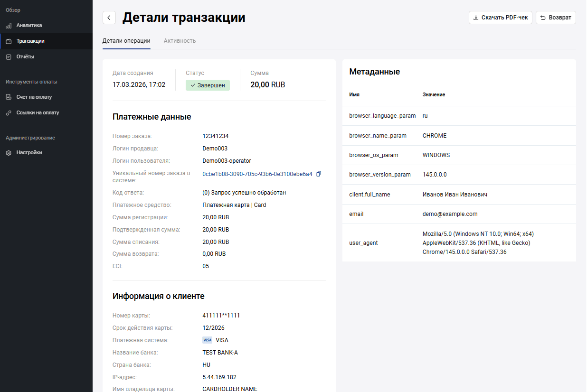Open Ссылки на оплату page
Image resolution: width=587 pixels, height=392 pixels.
click(38, 113)
